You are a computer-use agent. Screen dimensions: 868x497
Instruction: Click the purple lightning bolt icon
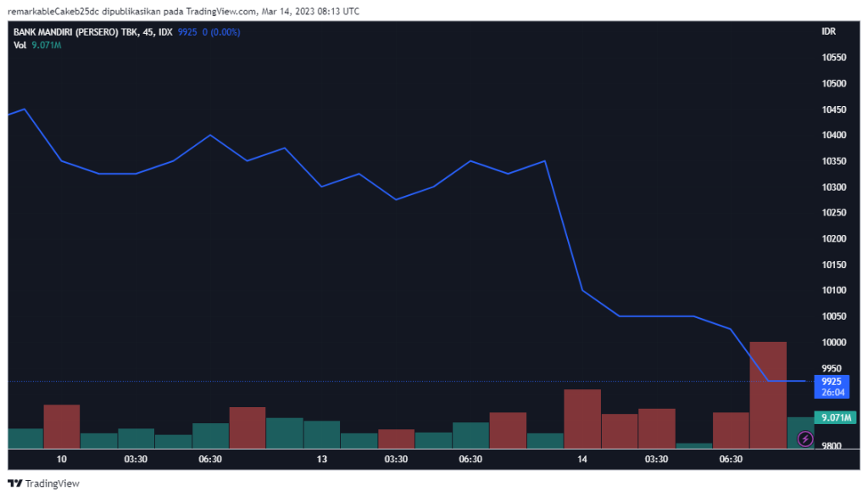tap(804, 439)
